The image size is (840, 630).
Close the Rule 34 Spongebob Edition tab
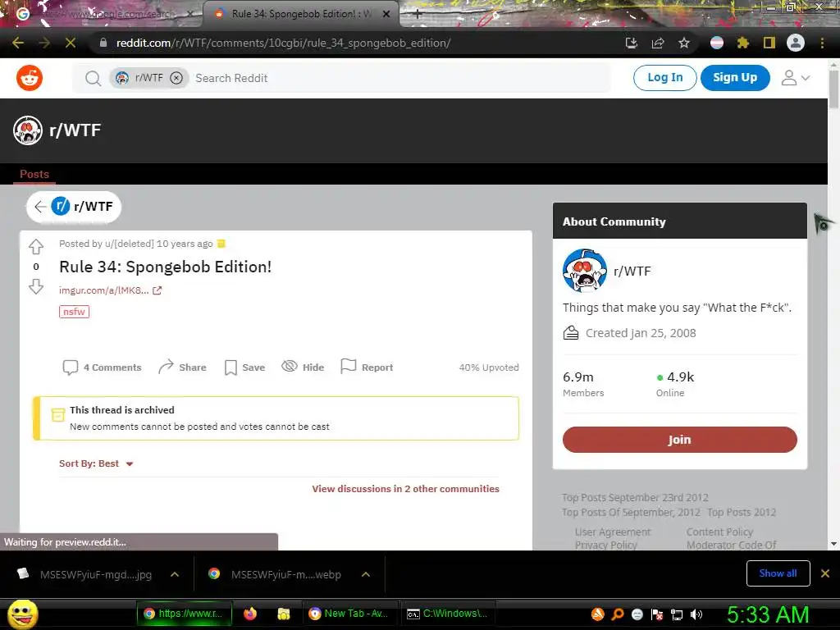tap(386, 14)
